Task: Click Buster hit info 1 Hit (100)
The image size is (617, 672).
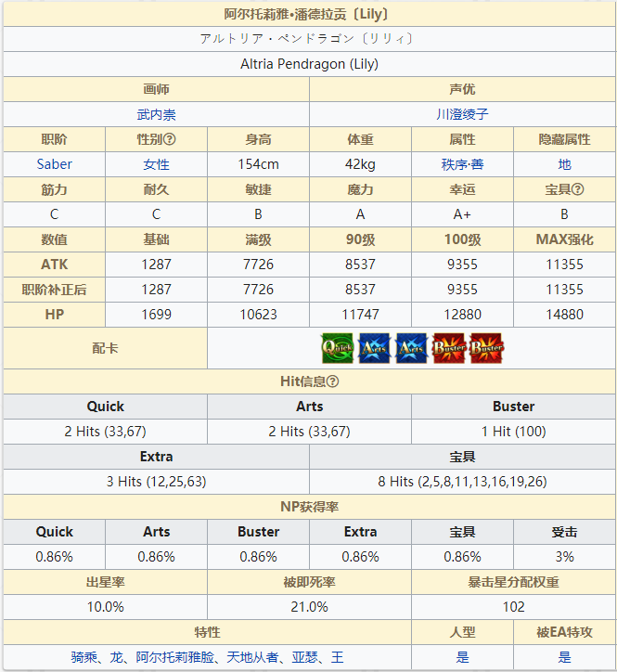Action: tap(513, 432)
